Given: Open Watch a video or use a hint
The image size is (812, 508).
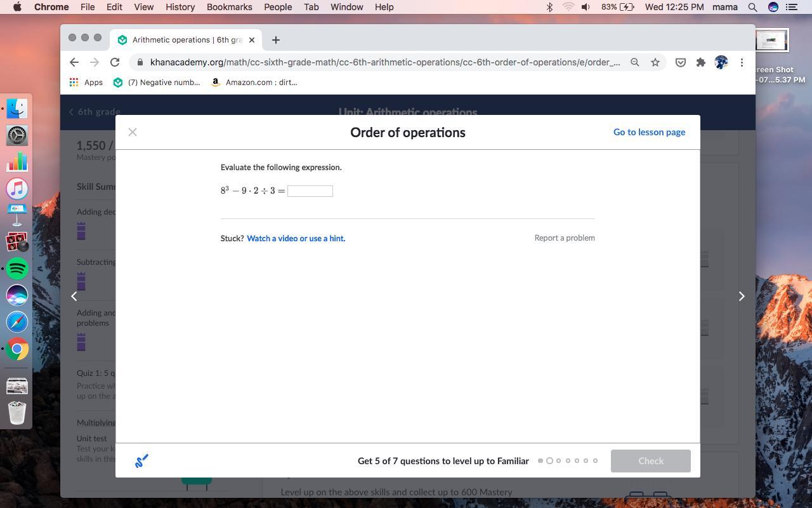Looking at the screenshot, I should click(x=296, y=239).
